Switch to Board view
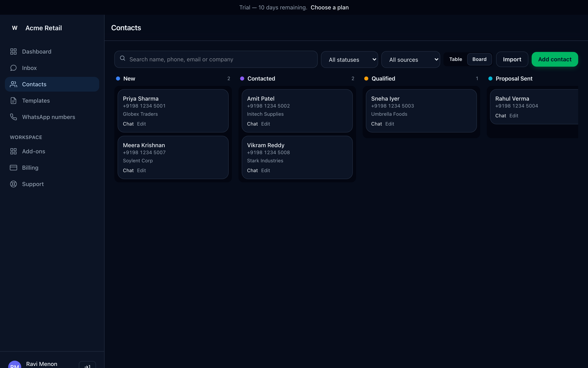The image size is (588, 368). point(479,59)
